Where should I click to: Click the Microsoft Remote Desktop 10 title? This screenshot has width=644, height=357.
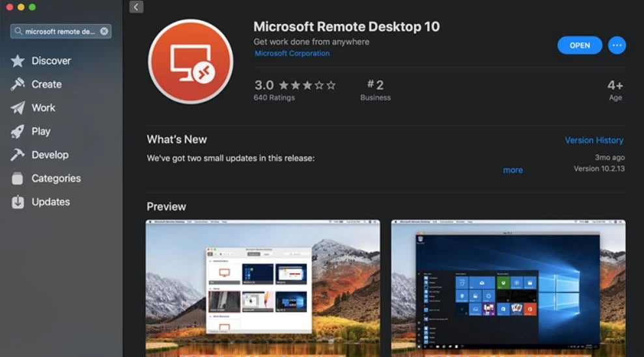pyautogui.click(x=346, y=27)
